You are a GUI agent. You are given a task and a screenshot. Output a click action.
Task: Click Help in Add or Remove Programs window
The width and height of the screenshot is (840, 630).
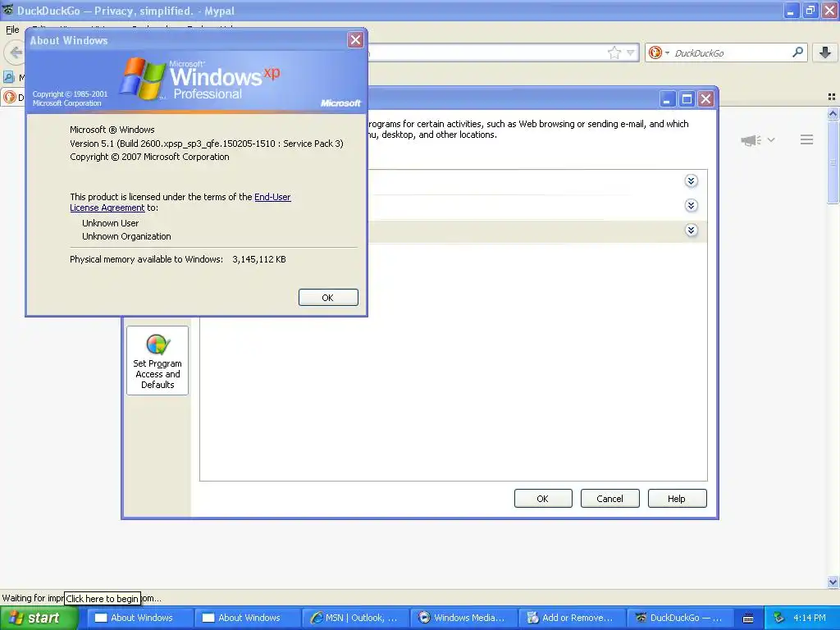click(x=677, y=498)
